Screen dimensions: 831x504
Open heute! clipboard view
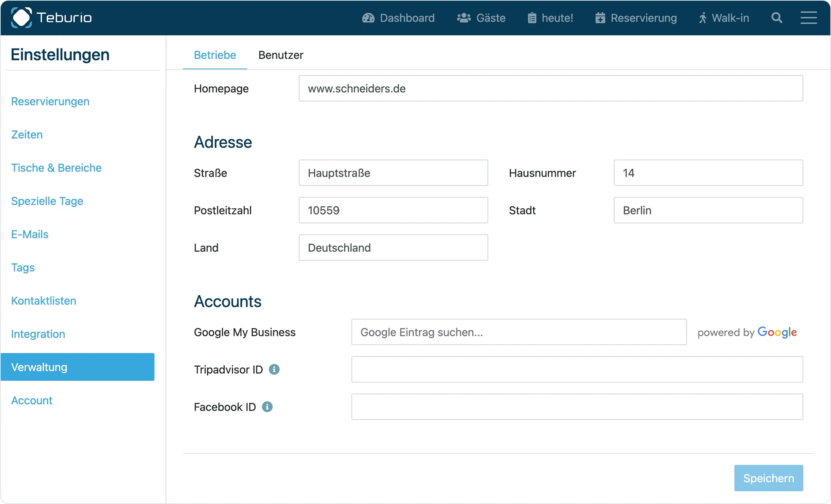(x=550, y=18)
